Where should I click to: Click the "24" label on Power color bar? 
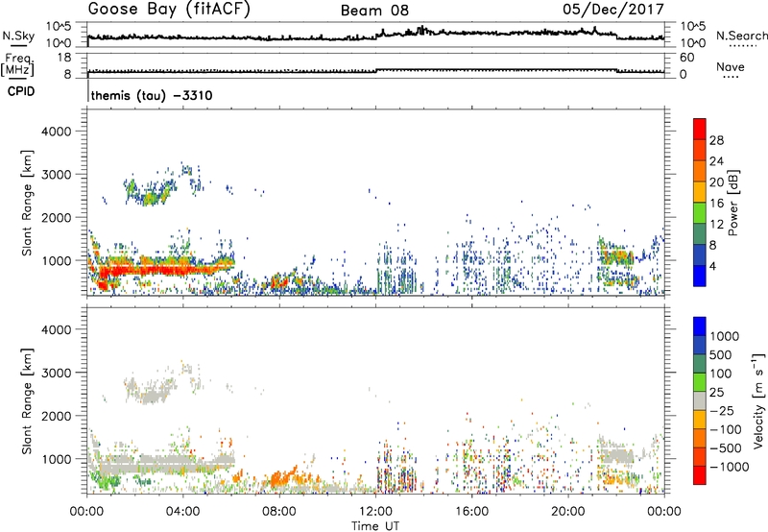[716, 161]
